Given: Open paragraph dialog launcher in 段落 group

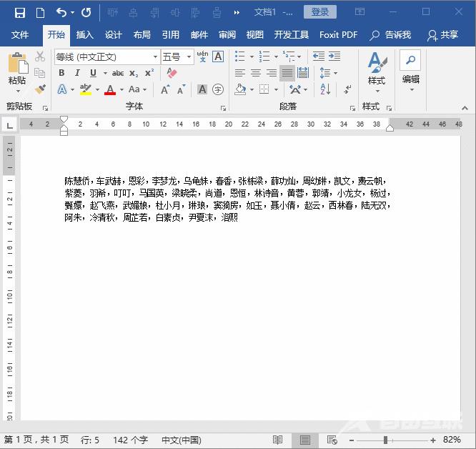Looking at the screenshot, I should (352, 108).
